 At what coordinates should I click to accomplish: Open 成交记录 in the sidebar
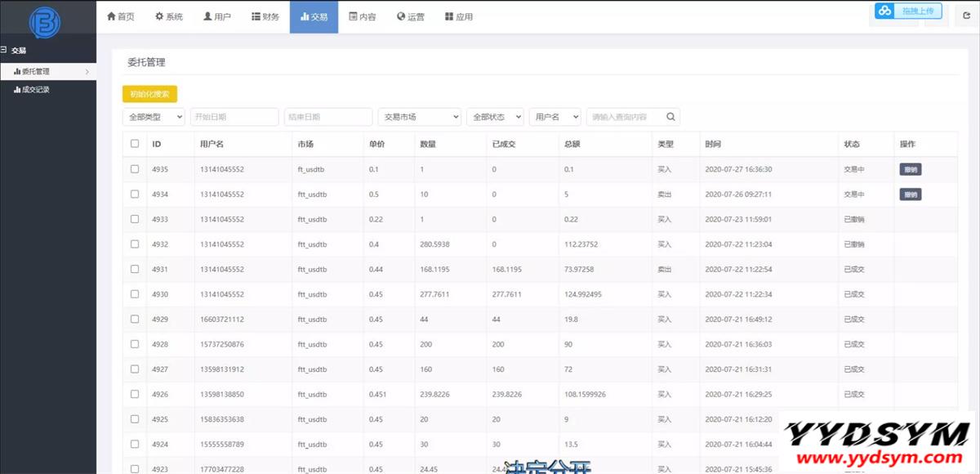pyautogui.click(x=35, y=90)
